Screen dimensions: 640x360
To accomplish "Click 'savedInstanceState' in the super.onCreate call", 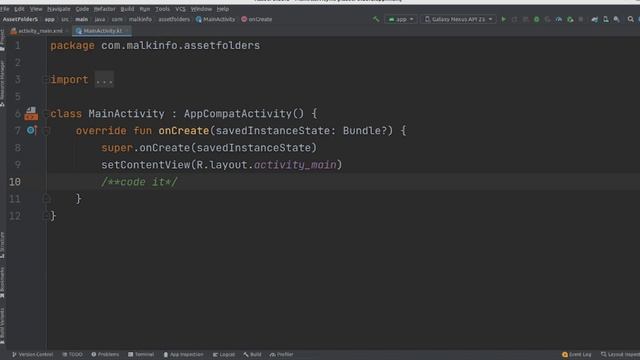I will [x=254, y=148].
